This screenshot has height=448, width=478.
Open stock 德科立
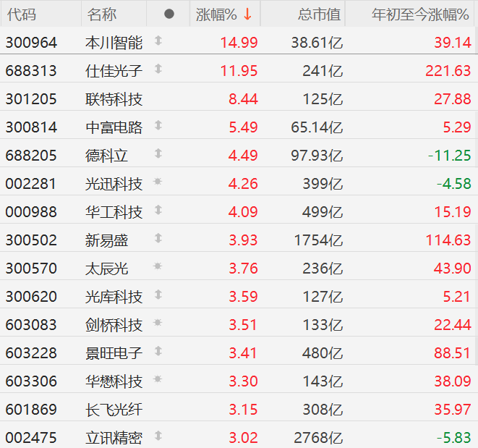(x=106, y=156)
